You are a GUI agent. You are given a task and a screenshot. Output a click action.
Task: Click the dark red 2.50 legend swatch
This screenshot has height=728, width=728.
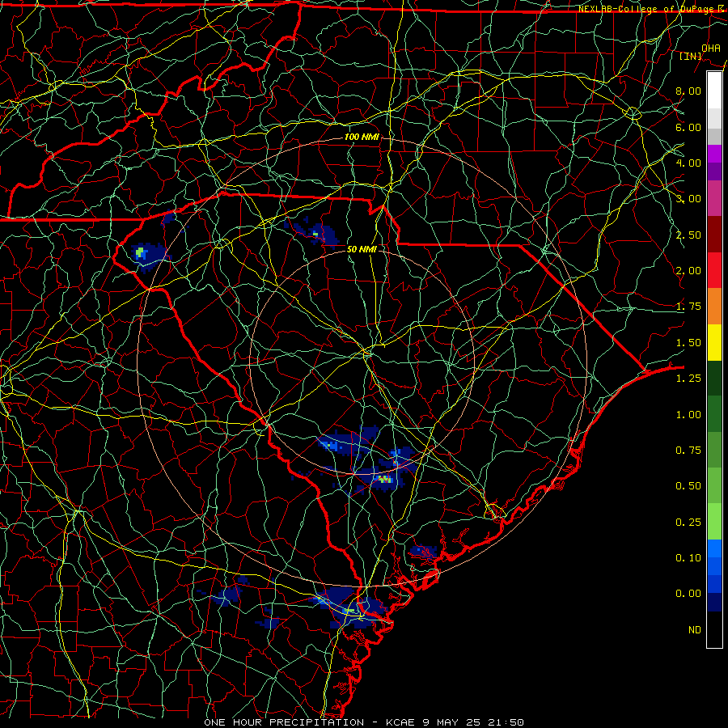click(x=714, y=235)
